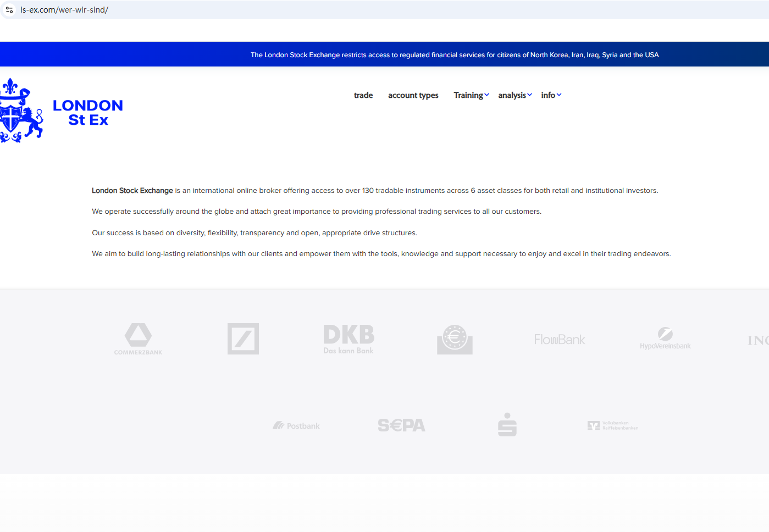Click the blue restriction notice banner text
The width and height of the screenshot is (769, 532).
455,55
